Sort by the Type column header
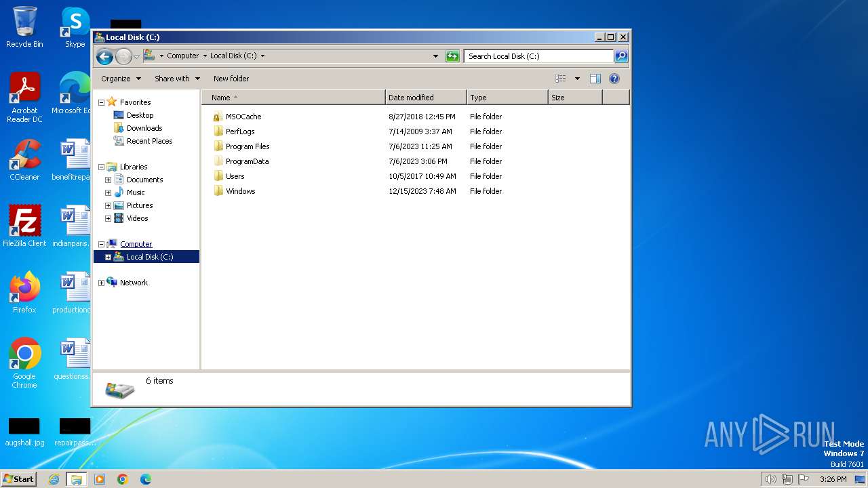 coord(507,98)
